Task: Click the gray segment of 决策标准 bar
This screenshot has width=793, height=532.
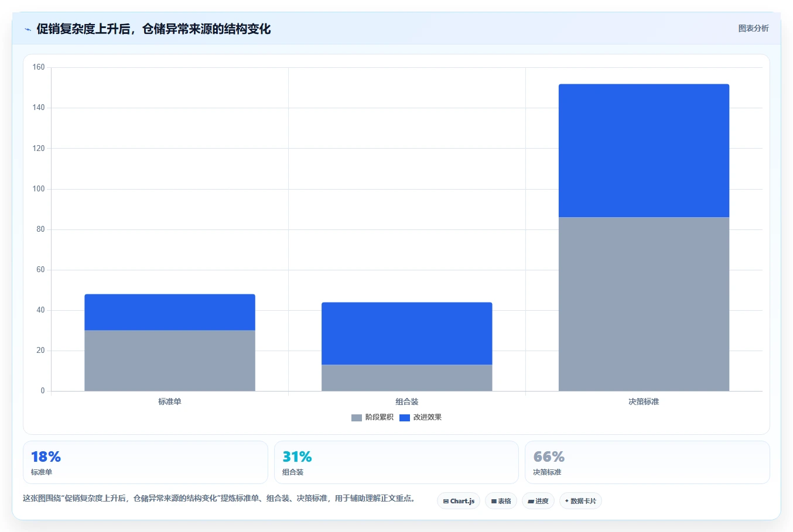Action: (644, 304)
